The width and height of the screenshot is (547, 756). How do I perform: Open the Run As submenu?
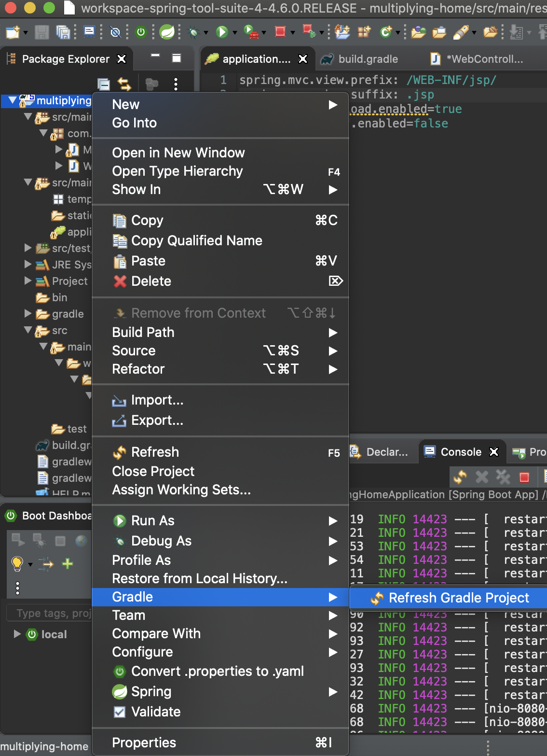point(220,520)
